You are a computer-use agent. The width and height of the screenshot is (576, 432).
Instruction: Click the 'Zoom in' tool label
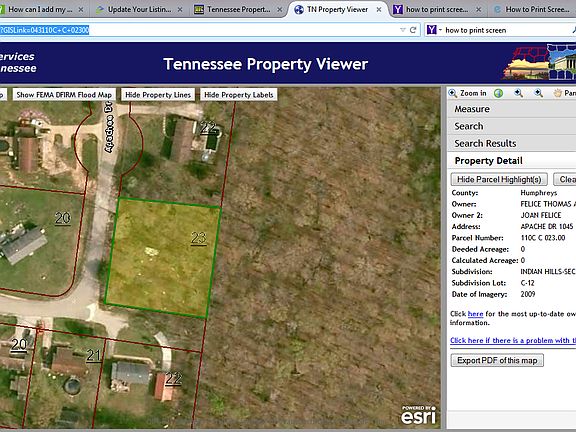click(473, 93)
